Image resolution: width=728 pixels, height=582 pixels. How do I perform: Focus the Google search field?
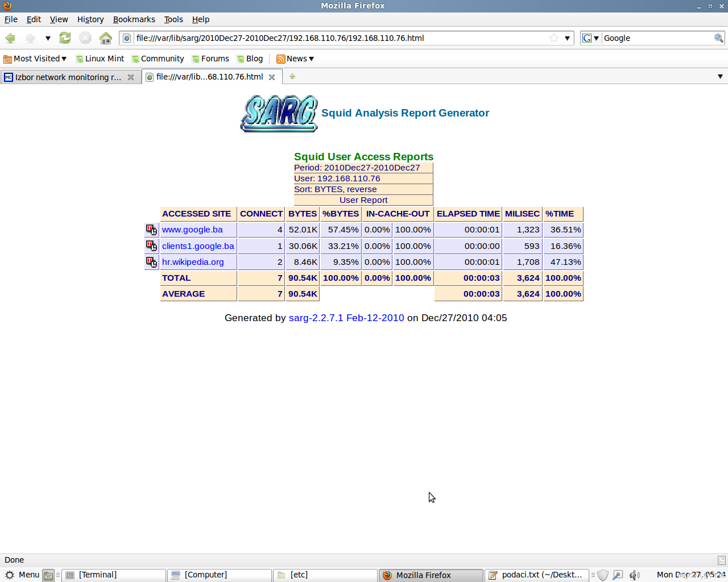pyautogui.click(x=657, y=38)
